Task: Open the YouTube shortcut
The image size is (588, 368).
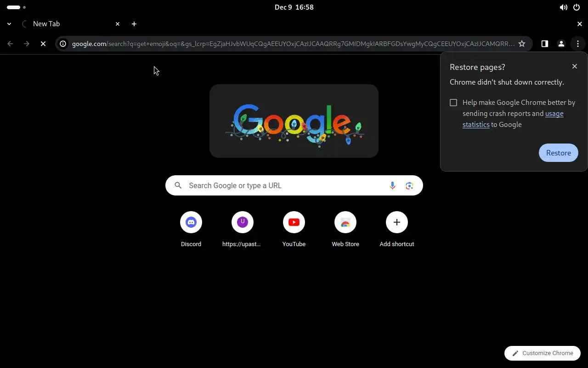Action: point(294,230)
